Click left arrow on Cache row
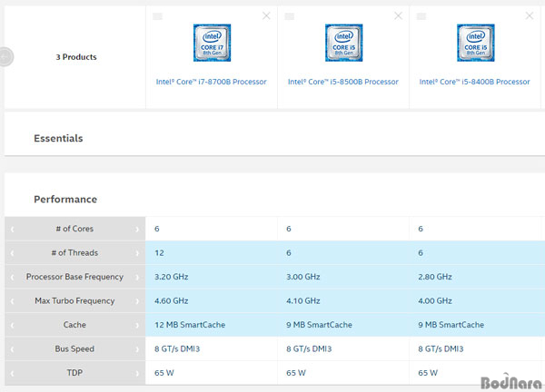This screenshot has height=392, width=545. (x=12, y=326)
